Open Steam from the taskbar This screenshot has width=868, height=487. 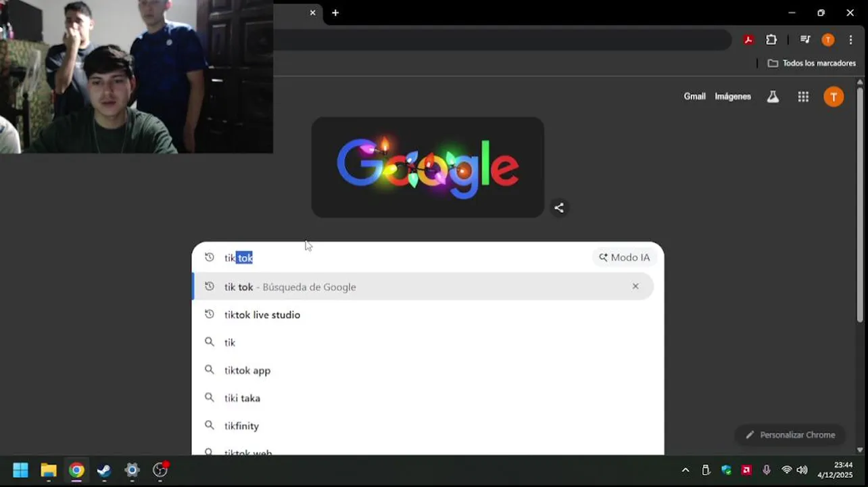point(104,470)
